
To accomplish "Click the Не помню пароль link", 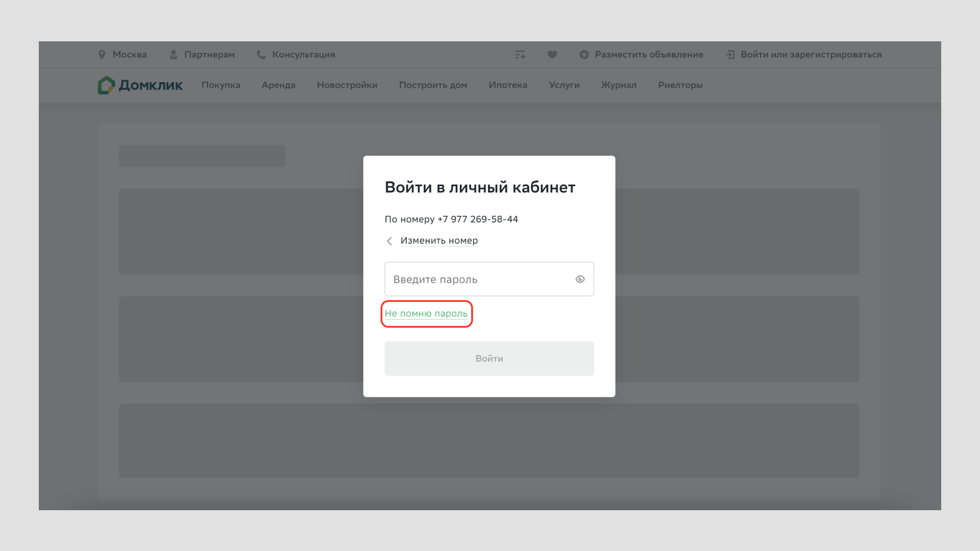I will tap(426, 314).
